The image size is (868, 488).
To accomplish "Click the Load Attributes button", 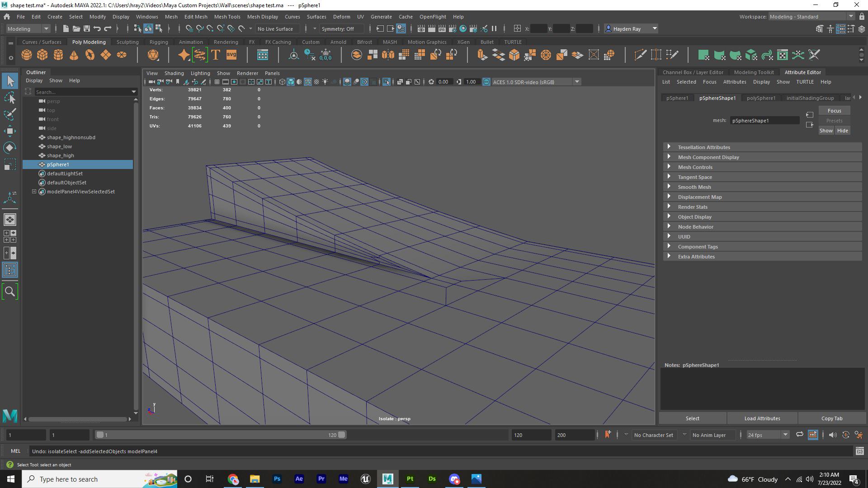I will click(x=762, y=418).
